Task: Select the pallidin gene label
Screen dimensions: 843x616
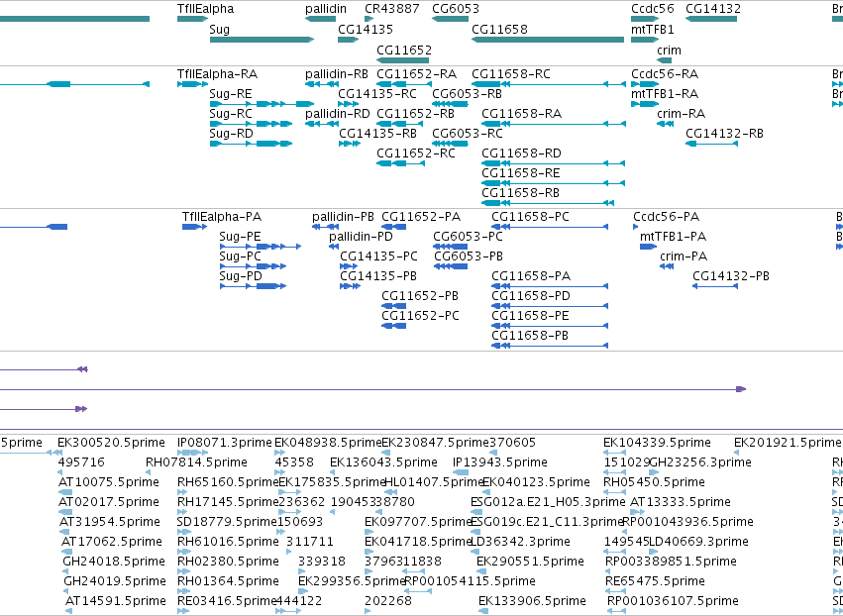Action: [x=326, y=9]
